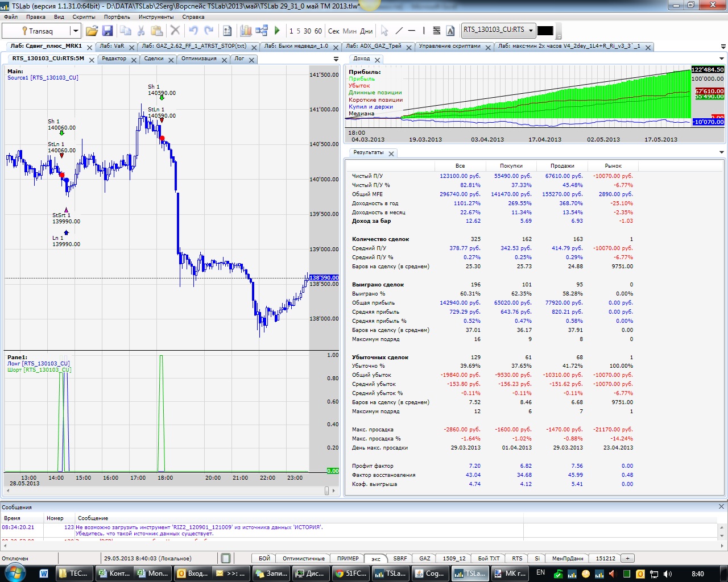Open the black color swatch picker

(x=545, y=31)
